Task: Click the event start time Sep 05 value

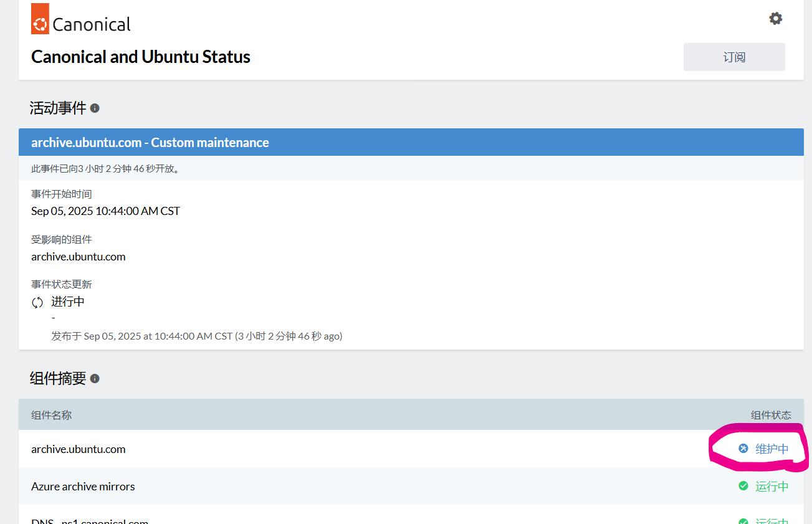Action: point(105,211)
